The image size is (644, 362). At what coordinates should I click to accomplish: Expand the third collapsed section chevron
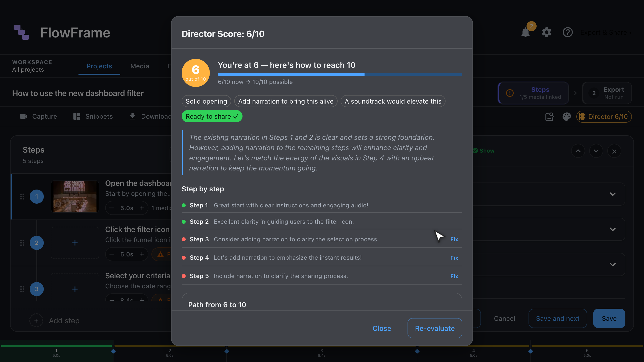(613, 264)
